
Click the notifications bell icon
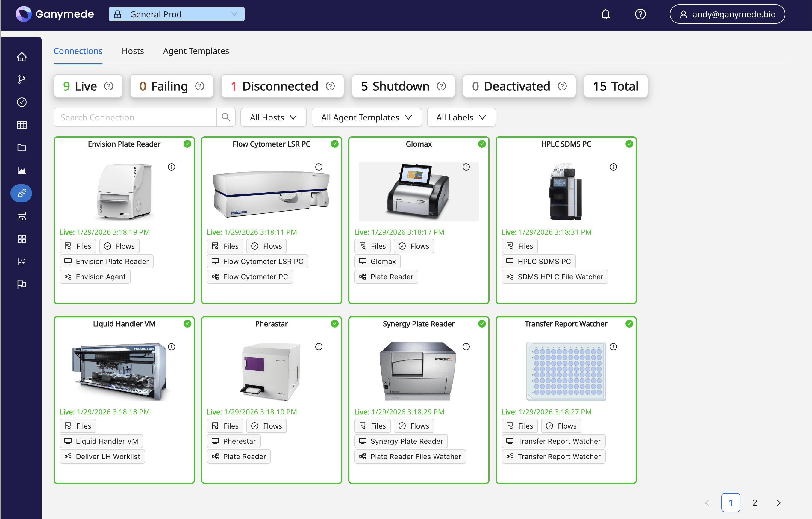tap(605, 14)
